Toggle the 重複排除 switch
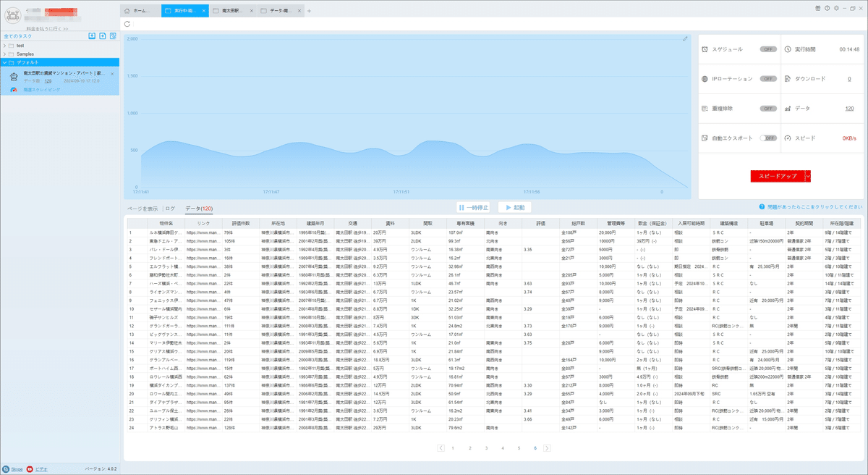 coord(768,108)
